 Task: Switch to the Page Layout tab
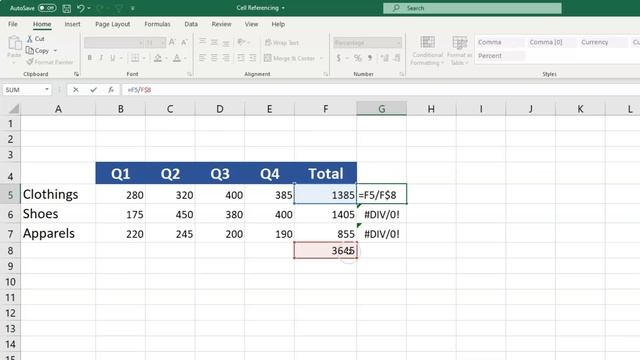pyautogui.click(x=113, y=24)
